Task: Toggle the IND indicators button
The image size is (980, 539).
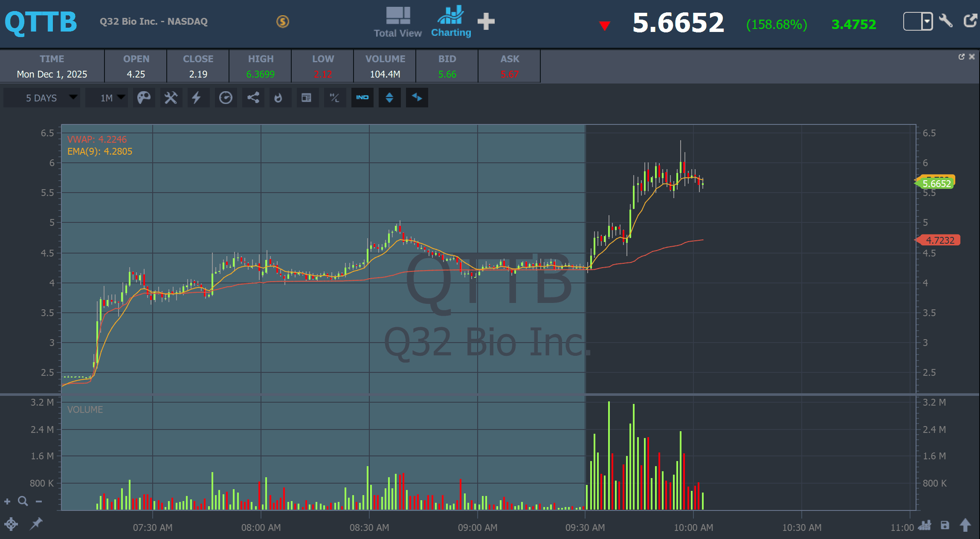Action: click(362, 98)
